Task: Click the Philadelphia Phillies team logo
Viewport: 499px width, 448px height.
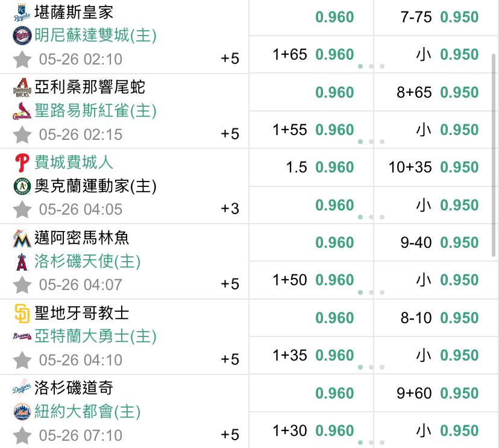Action: click(21, 163)
